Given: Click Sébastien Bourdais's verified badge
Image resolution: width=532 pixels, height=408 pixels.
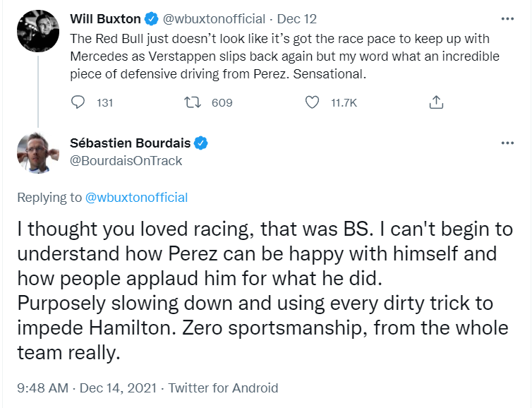Looking at the screenshot, I should click(x=201, y=143).
